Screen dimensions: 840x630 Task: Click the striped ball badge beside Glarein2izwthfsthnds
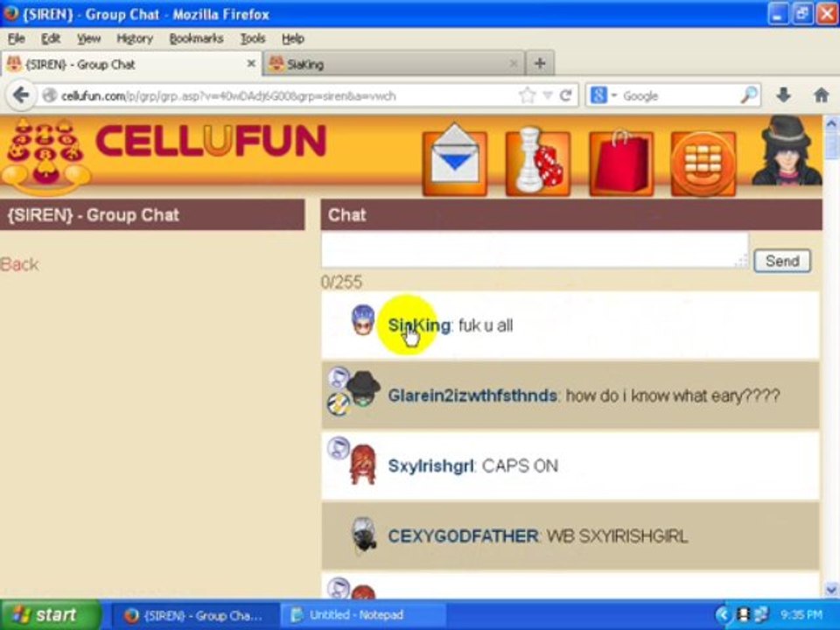338,404
